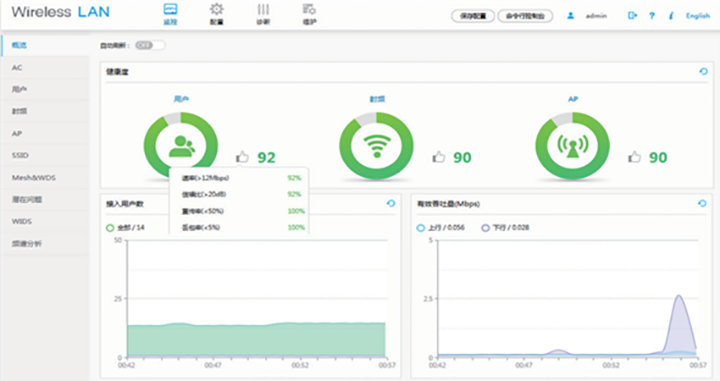This screenshot has height=381, width=720.
Task: Toggle the downlink / 0.028 legend series
Action: (x=505, y=227)
